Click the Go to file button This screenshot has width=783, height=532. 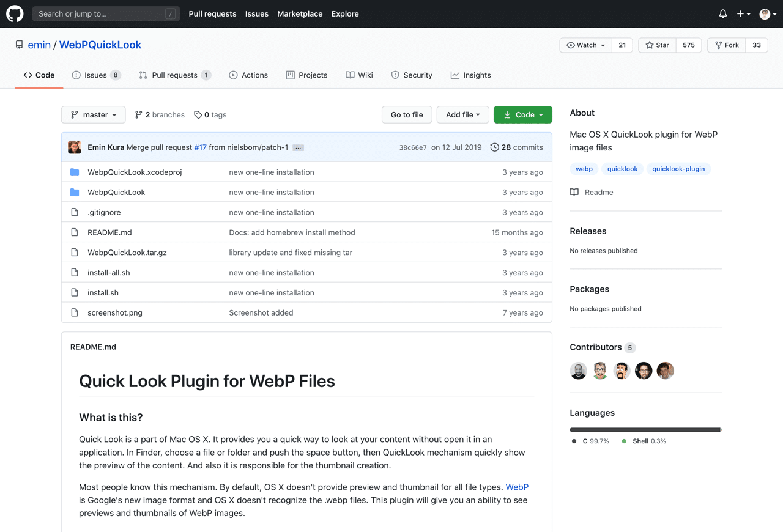(407, 114)
